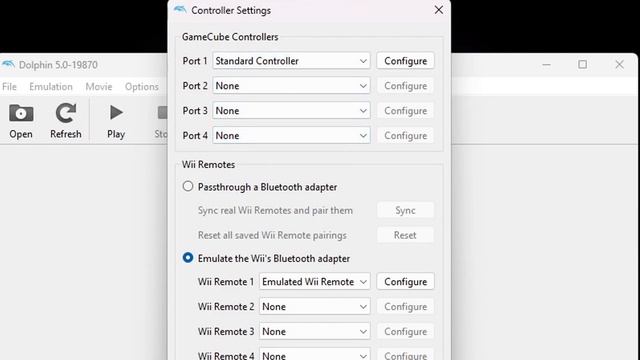
Task: Close the Controller Settings dialog
Action: (x=439, y=10)
